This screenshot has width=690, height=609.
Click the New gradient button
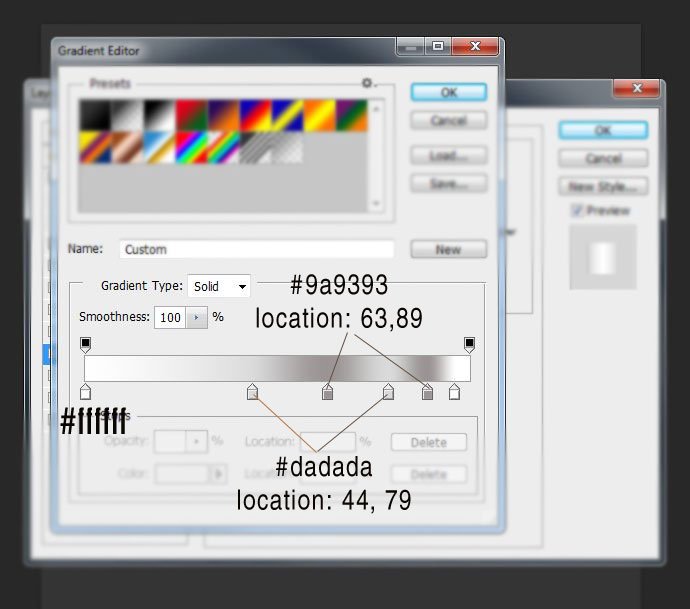448,249
